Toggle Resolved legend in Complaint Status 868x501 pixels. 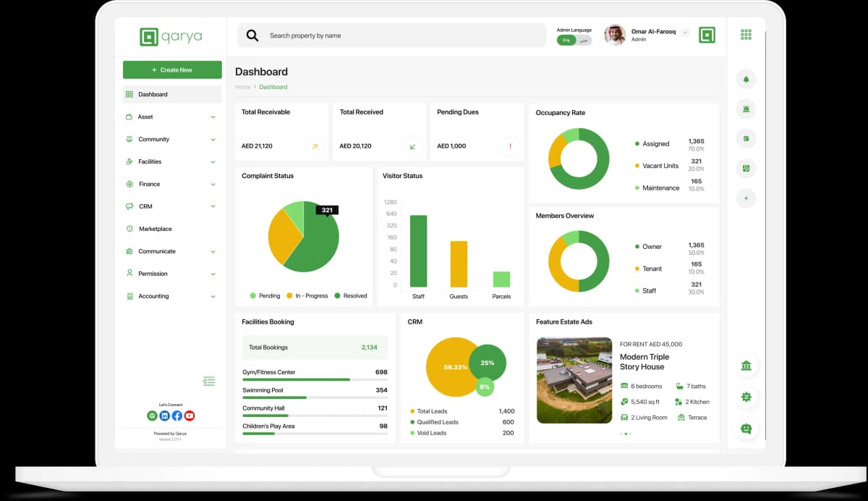pyautogui.click(x=351, y=295)
